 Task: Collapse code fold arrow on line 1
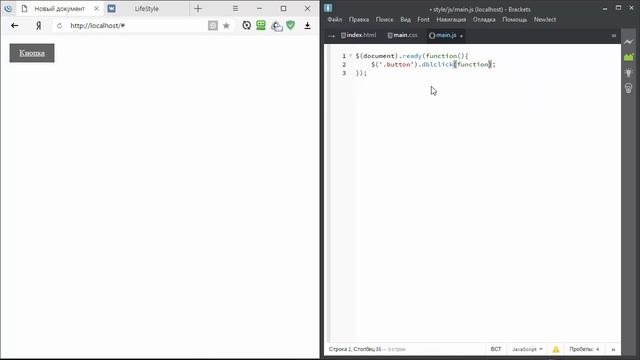350,56
